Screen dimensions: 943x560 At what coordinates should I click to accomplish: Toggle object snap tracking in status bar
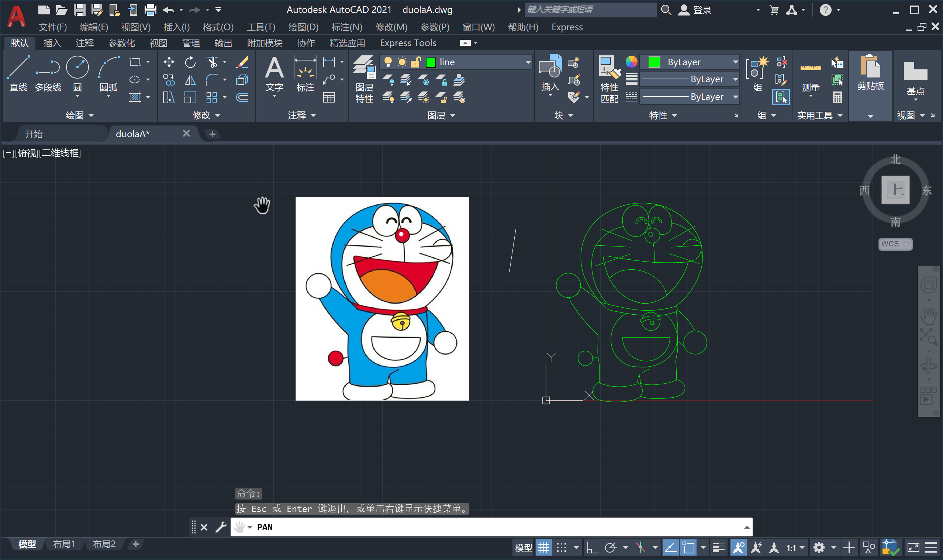[670, 547]
